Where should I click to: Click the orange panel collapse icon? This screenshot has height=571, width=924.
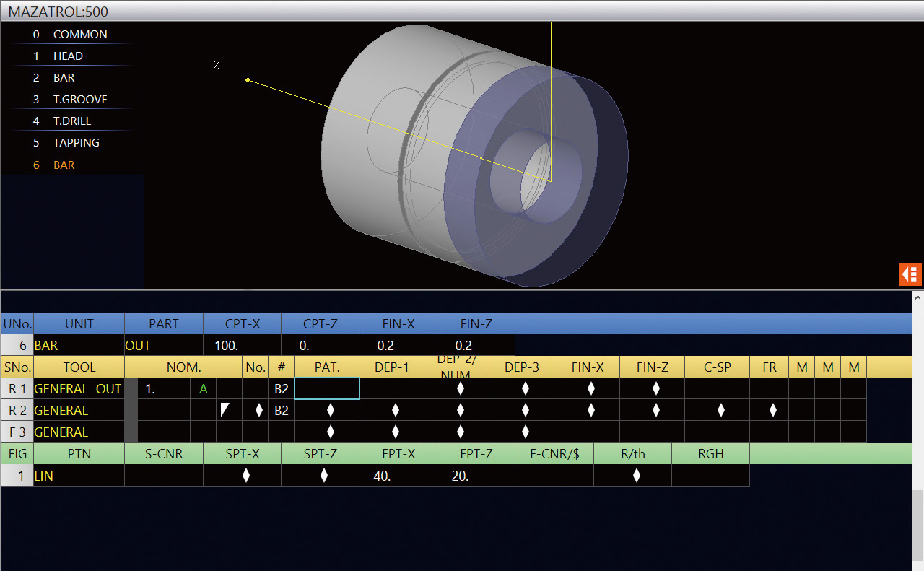coord(910,274)
